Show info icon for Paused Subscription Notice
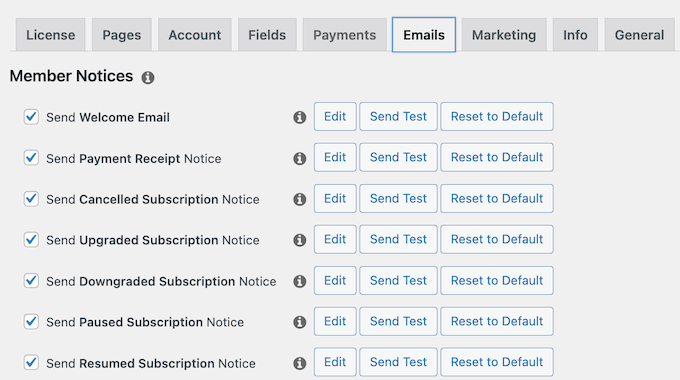 pos(300,322)
